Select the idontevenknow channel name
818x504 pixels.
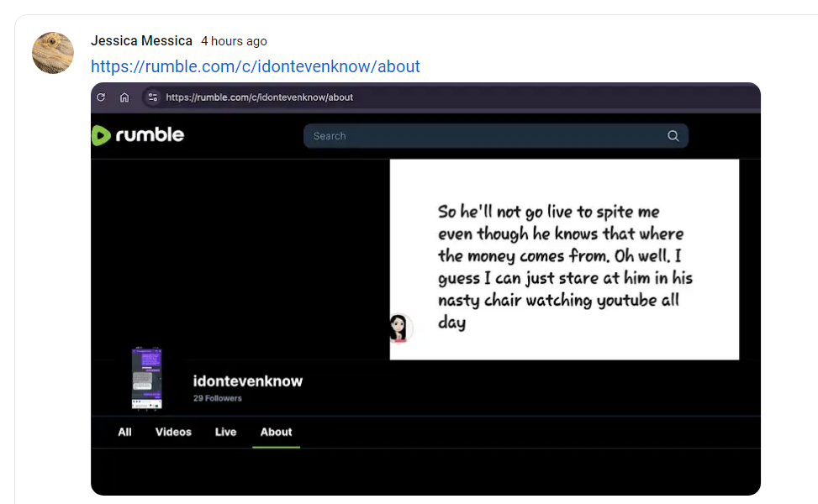pos(248,381)
